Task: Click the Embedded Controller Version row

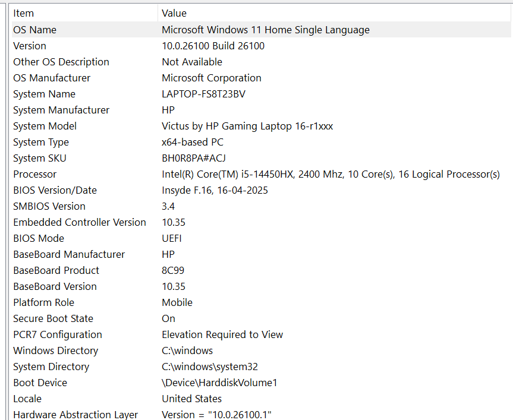Action: point(80,222)
